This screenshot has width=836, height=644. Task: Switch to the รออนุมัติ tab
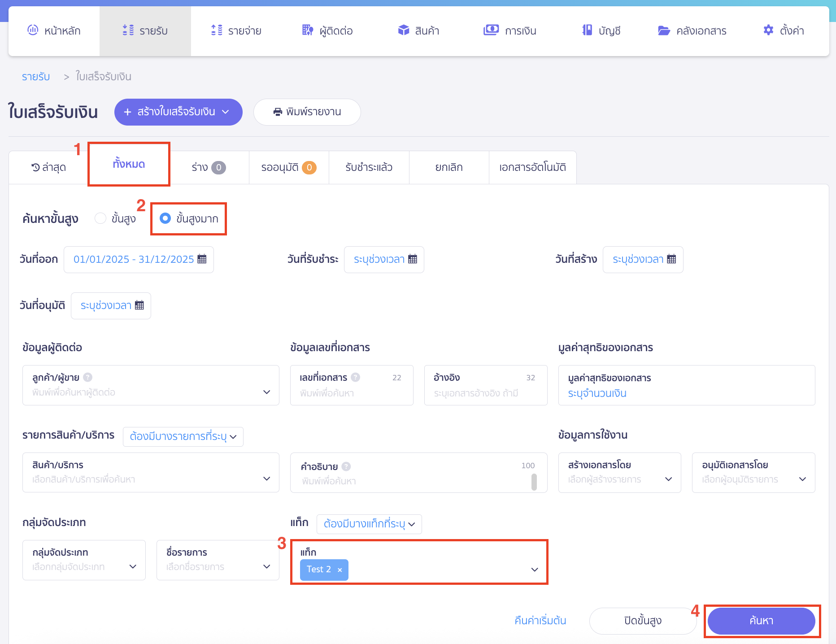click(288, 167)
